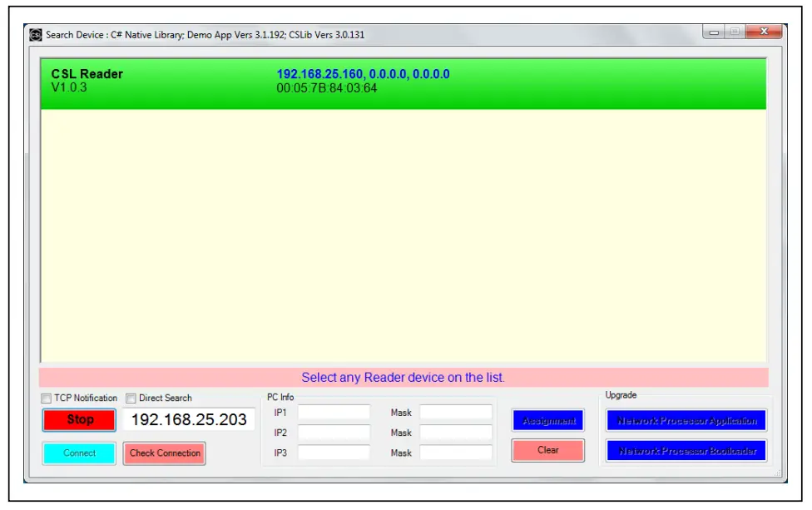Click the Mask field beside IP1
Image resolution: width=812 pixels, height=510 pixels.
pyautogui.click(x=458, y=412)
